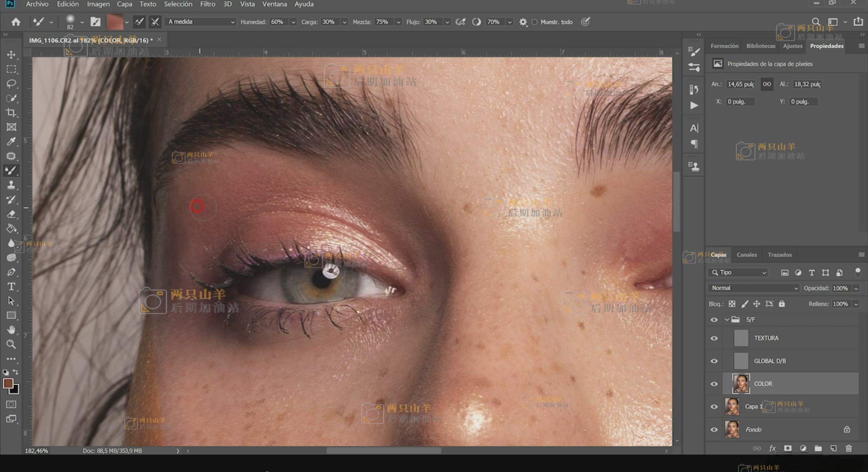Select the Horizontal Type tool
Viewport: 868px width, 472px height.
(x=11, y=287)
